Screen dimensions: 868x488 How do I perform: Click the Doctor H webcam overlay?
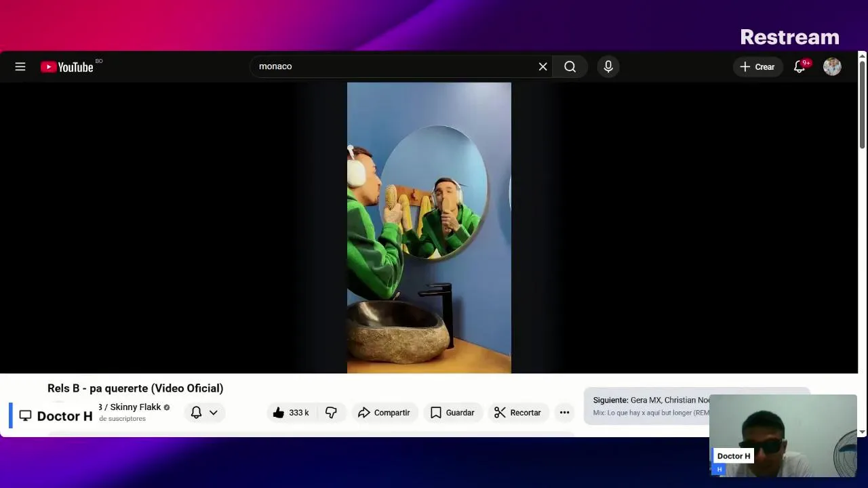[783, 436]
